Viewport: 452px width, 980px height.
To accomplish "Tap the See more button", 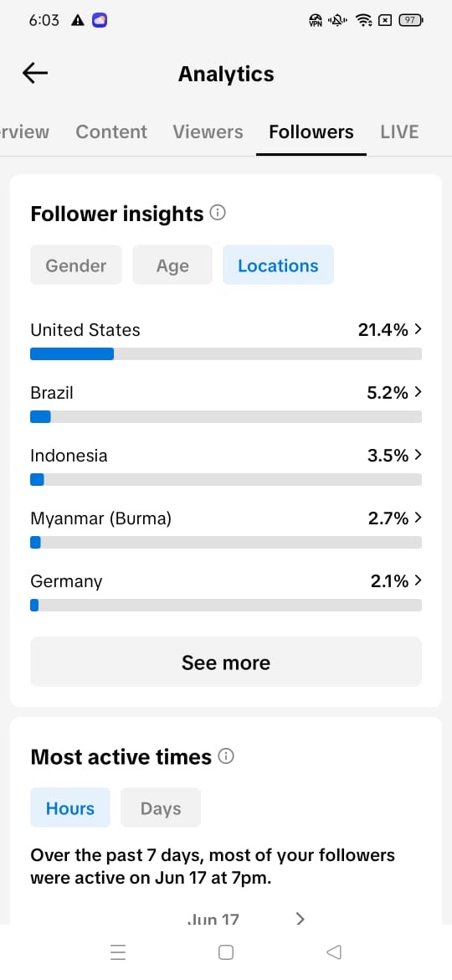I will pos(226,662).
